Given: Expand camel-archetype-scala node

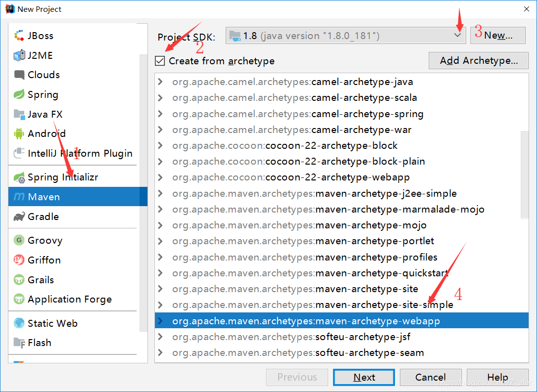Looking at the screenshot, I should 160,97.
